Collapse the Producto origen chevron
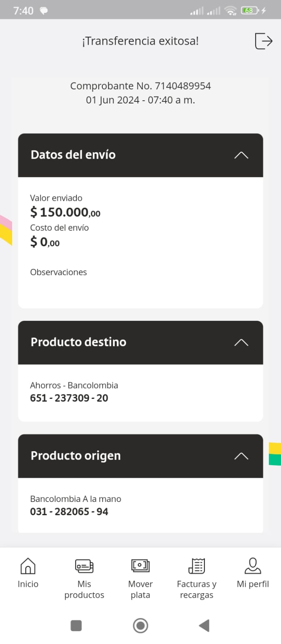The width and height of the screenshot is (281, 644). (x=241, y=456)
